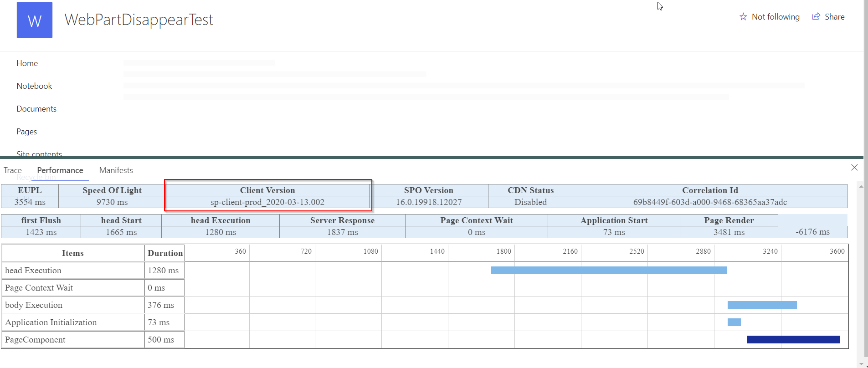The width and height of the screenshot is (868, 368).
Task: Open Pages in left navigation
Action: (x=26, y=132)
